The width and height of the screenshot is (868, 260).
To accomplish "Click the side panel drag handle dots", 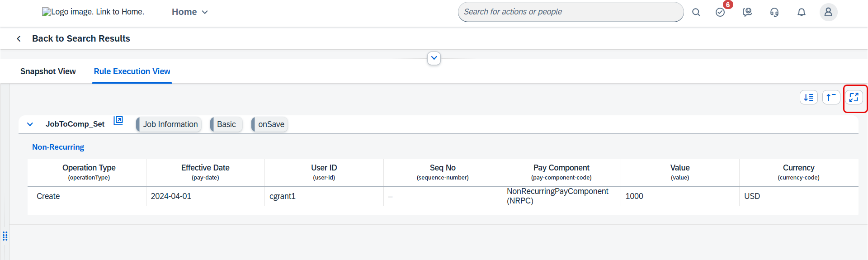I will click(x=5, y=236).
